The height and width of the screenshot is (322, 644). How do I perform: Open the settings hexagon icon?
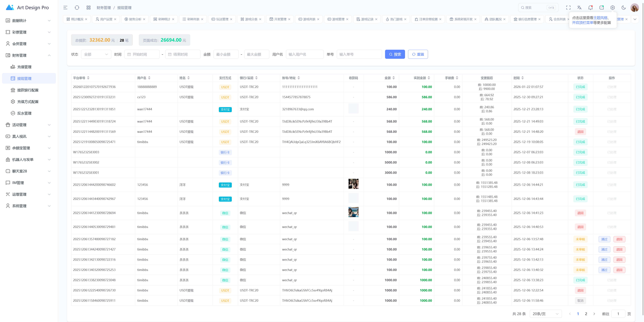(612, 8)
